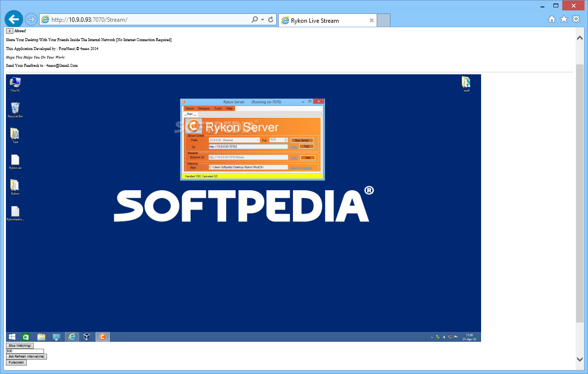Click the Rykon Server orange logo icon
The width and height of the screenshot is (588, 374).
[194, 126]
